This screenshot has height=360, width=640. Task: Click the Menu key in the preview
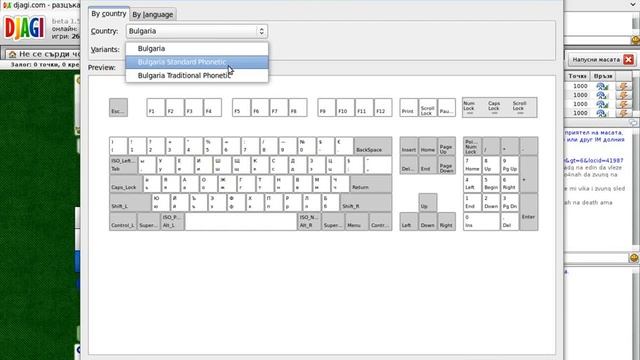click(x=356, y=221)
